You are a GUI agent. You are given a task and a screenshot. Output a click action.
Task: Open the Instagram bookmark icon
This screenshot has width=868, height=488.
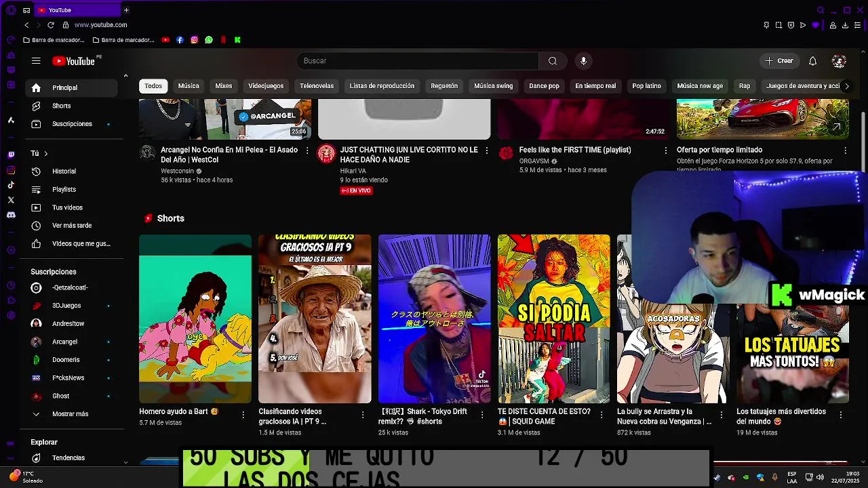click(x=195, y=40)
